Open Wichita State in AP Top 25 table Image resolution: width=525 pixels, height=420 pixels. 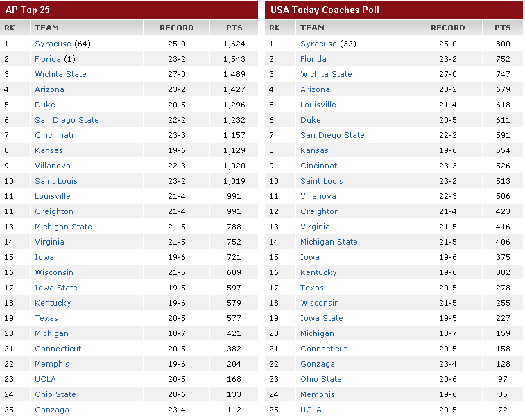(x=60, y=74)
